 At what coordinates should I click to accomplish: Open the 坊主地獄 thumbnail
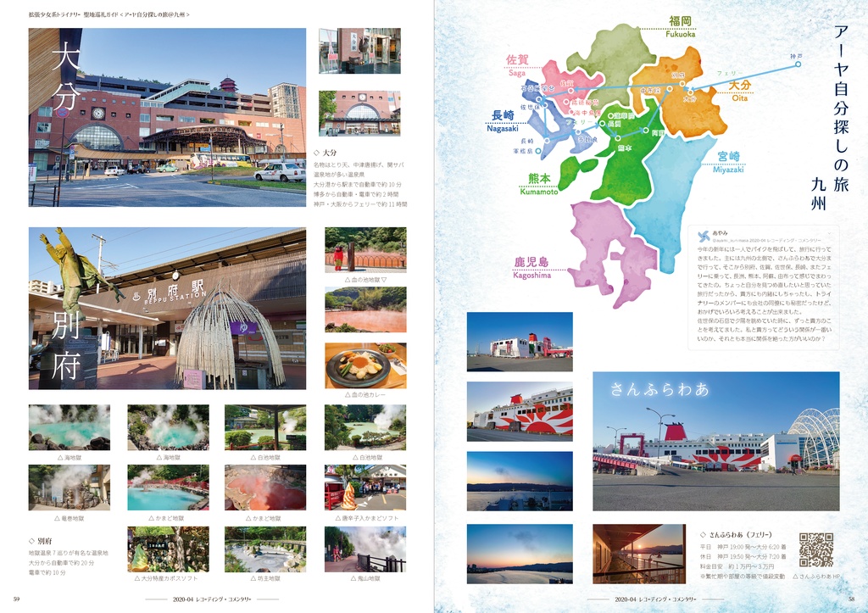point(265,549)
